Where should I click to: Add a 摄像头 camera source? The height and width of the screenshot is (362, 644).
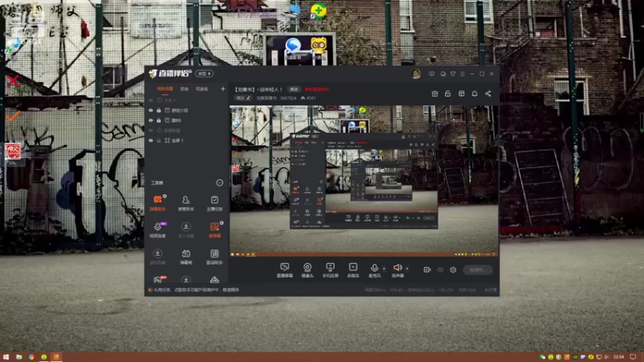pyautogui.click(x=308, y=270)
